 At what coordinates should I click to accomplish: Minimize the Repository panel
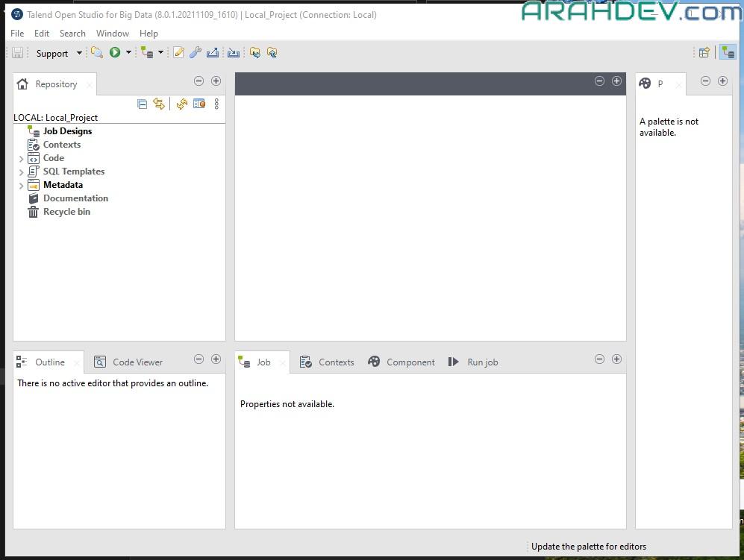tap(198, 81)
